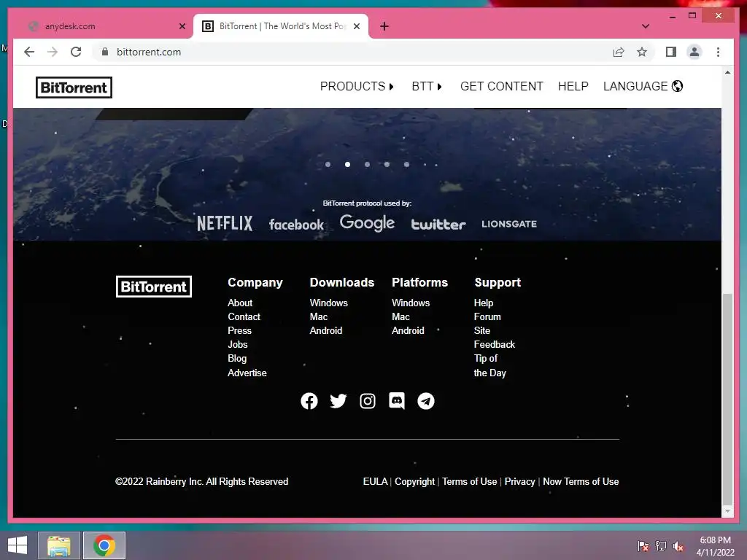Open the Forum support link
This screenshot has width=747, height=560.
(x=487, y=316)
